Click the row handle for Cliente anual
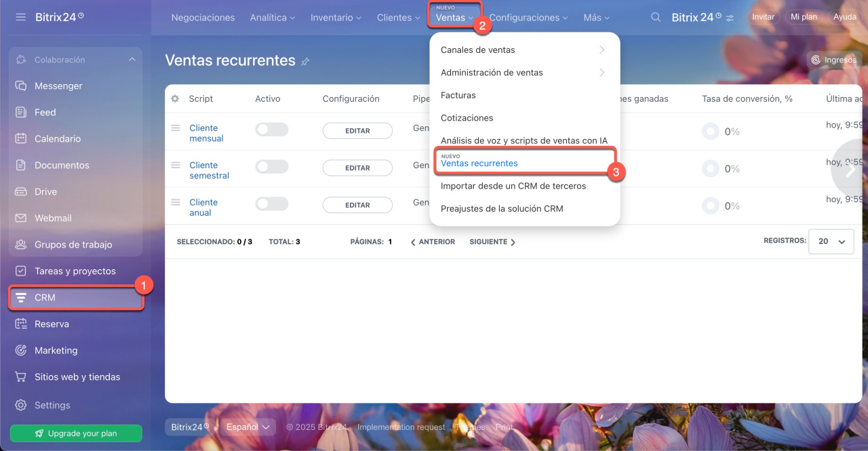This screenshot has width=868, height=451. coord(175,202)
